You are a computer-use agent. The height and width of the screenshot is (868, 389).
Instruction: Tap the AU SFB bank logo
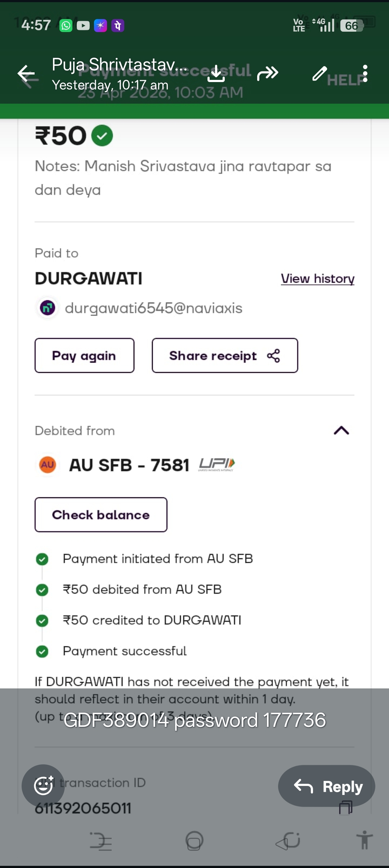click(48, 465)
